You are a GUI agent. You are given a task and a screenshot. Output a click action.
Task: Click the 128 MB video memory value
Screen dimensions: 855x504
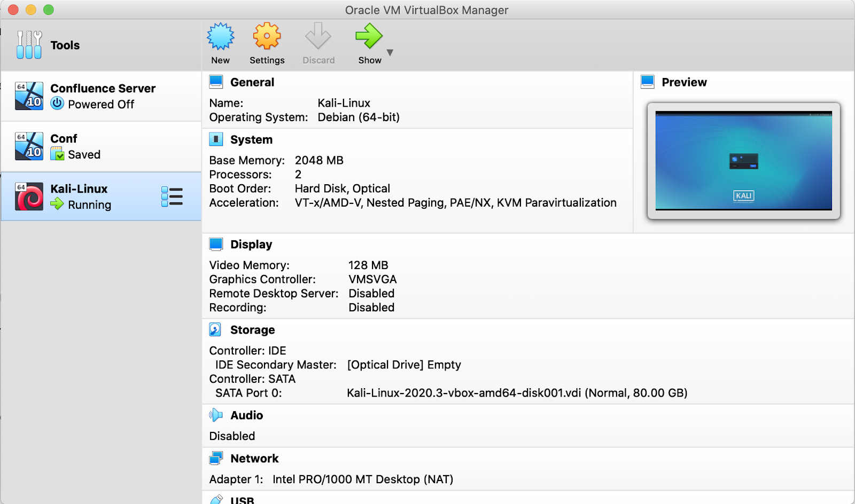pyautogui.click(x=368, y=265)
